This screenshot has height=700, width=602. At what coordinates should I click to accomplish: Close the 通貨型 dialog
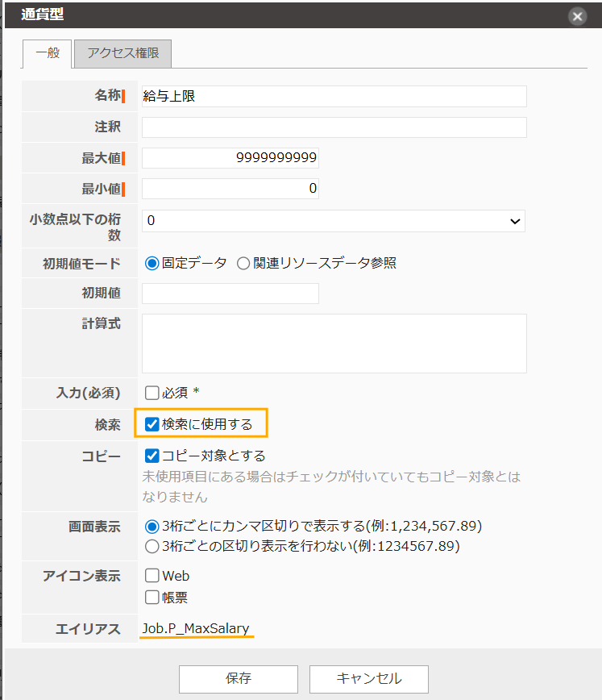tap(577, 15)
